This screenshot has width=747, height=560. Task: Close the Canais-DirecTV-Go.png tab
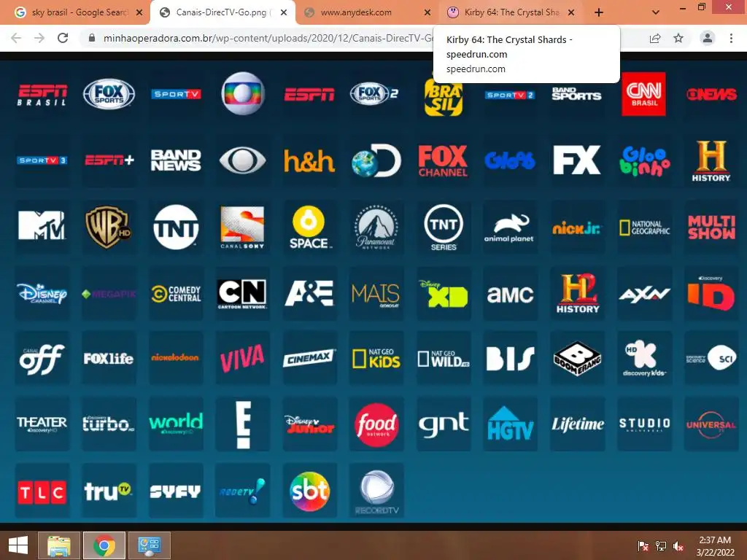(284, 12)
